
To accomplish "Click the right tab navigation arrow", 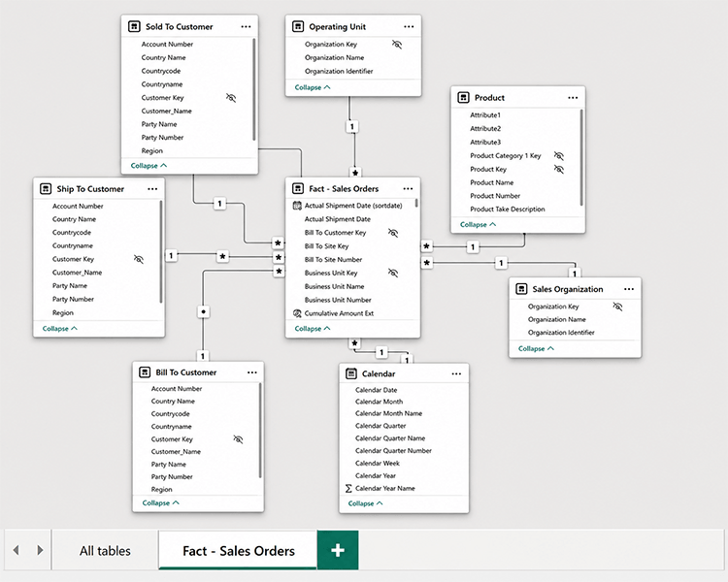I will (x=40, y=550).
